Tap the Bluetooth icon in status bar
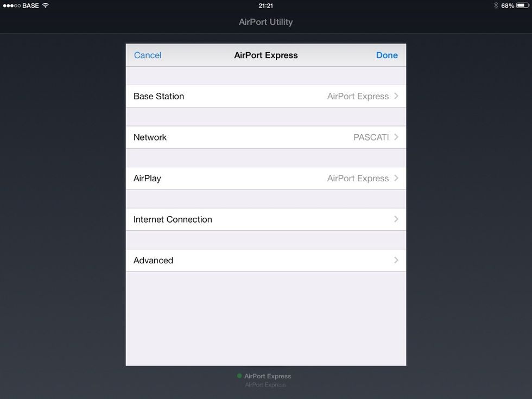This screenshot has height=399, width=532. (x=496, y=5)
